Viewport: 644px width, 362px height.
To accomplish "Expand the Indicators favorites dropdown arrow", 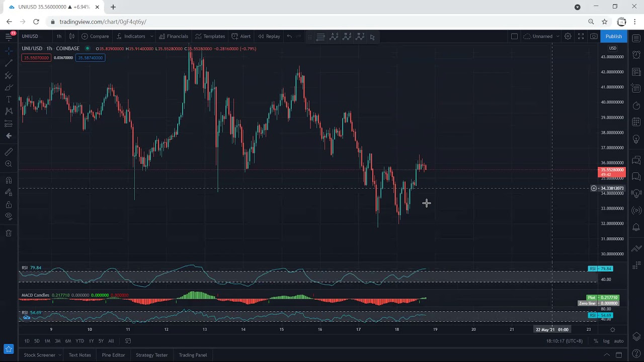I will coord(151,36).
